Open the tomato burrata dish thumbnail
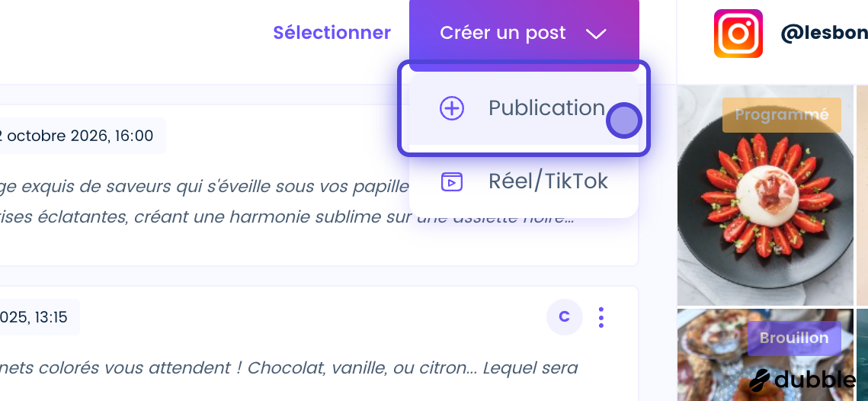The width and height of the screenshot is (868, 401). tap(765, 195)
